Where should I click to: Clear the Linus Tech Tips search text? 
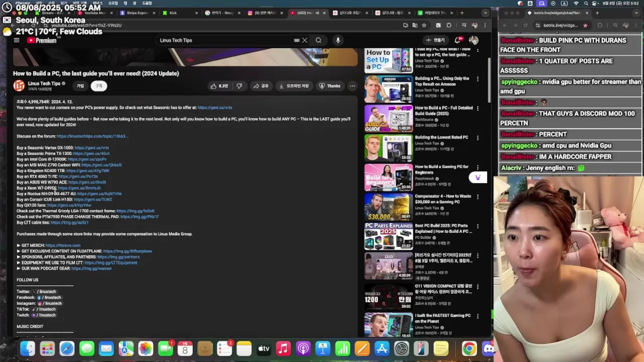coord(304,40)
